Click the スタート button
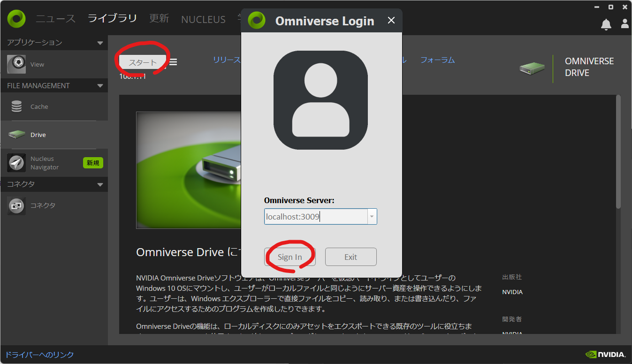The width and height of the screenshot is (632, 364). (143, 62)
